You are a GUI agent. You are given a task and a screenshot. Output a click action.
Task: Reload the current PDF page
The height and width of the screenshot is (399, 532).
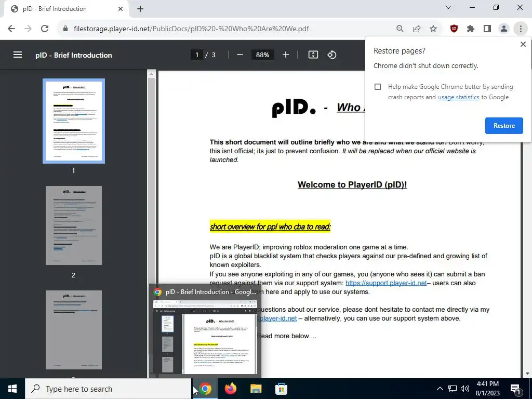(x=45, y=29)
